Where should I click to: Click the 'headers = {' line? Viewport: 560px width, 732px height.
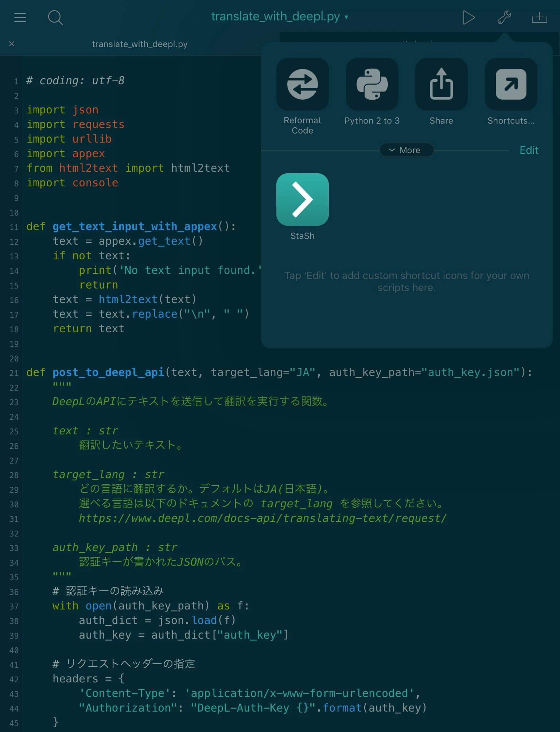(89, 679)
